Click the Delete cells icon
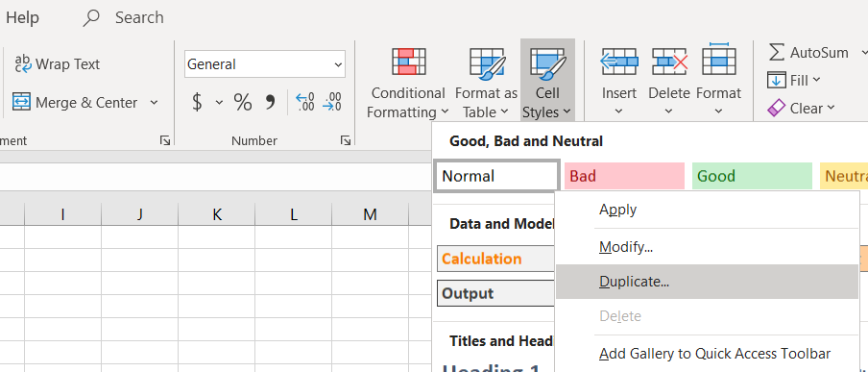Screen dimensions: 868x372 (669, 61)
